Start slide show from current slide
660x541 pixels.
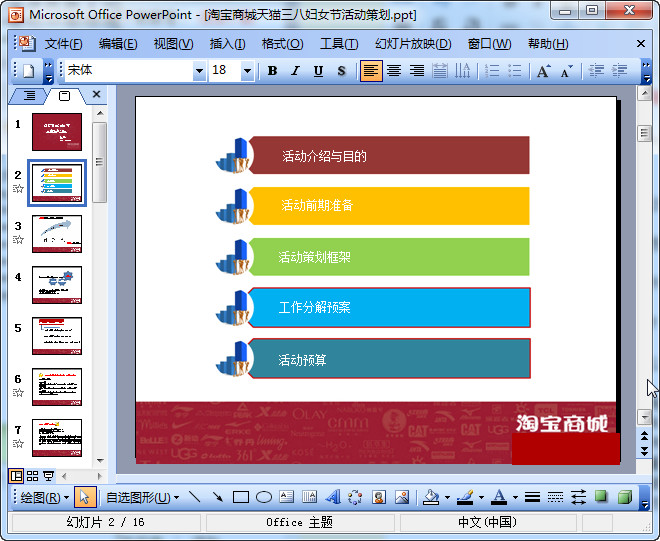pos(48,476)
